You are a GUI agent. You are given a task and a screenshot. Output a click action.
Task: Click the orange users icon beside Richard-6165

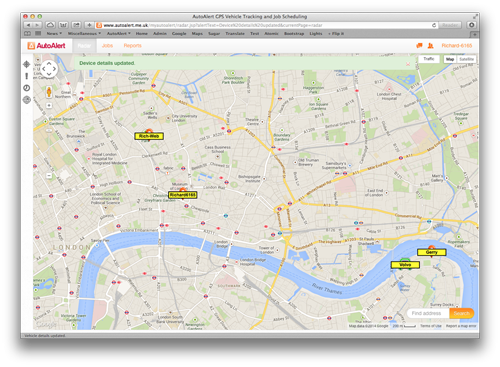[x=430, y=46]
